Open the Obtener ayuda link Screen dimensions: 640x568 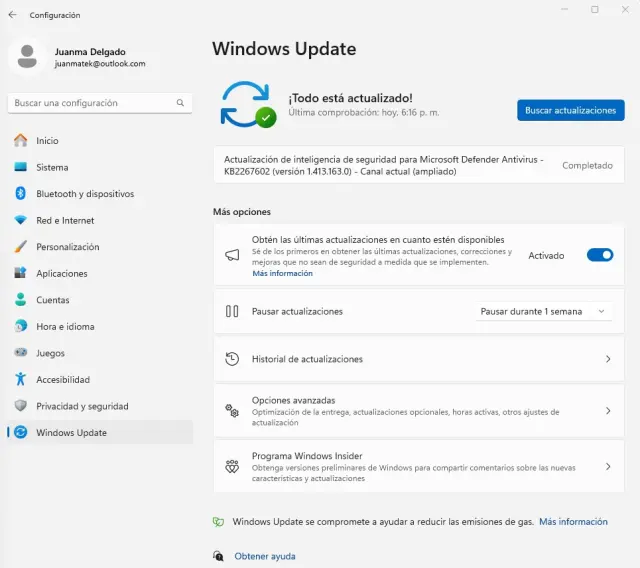[265, 556]
